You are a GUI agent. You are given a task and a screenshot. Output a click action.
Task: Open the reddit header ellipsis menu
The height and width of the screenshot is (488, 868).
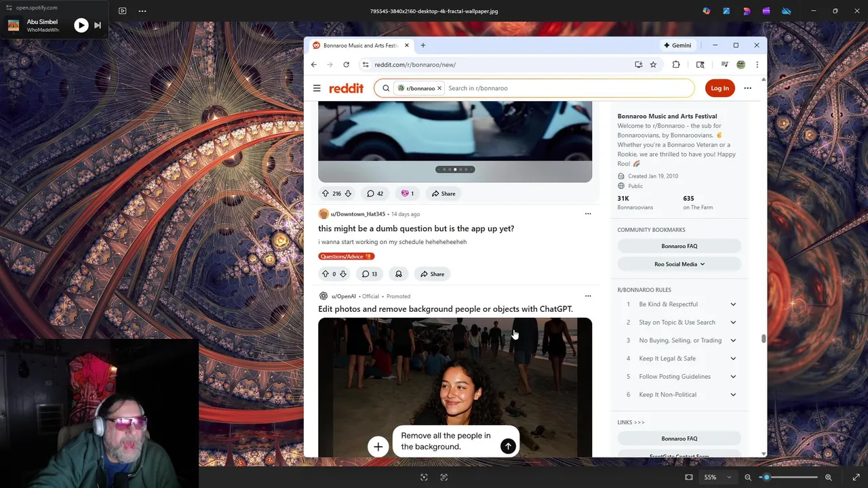pos(748,88)
